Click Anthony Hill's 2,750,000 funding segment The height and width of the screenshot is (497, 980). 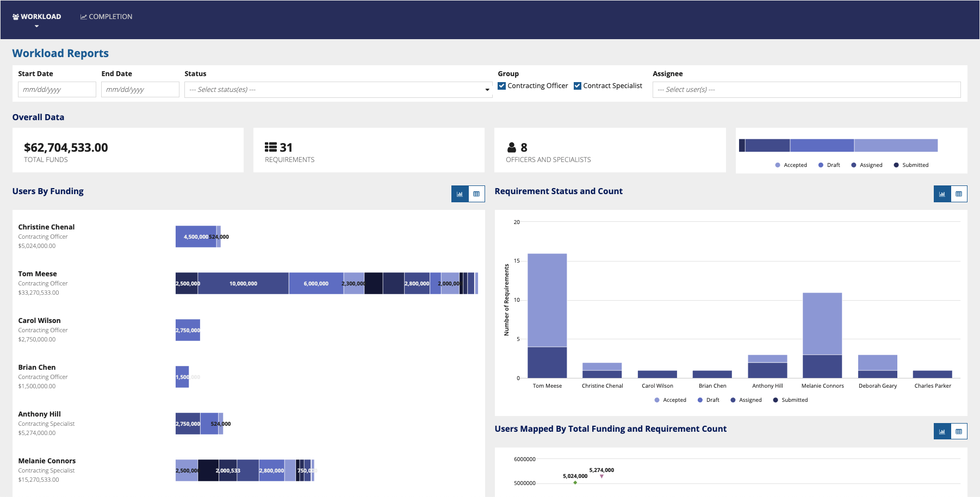click(188, 424)
